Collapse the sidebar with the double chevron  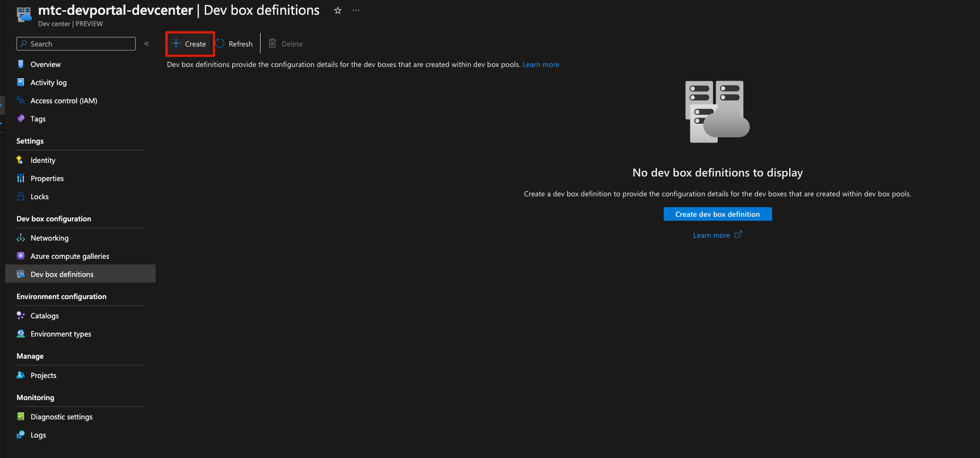(x=146, y=44)
